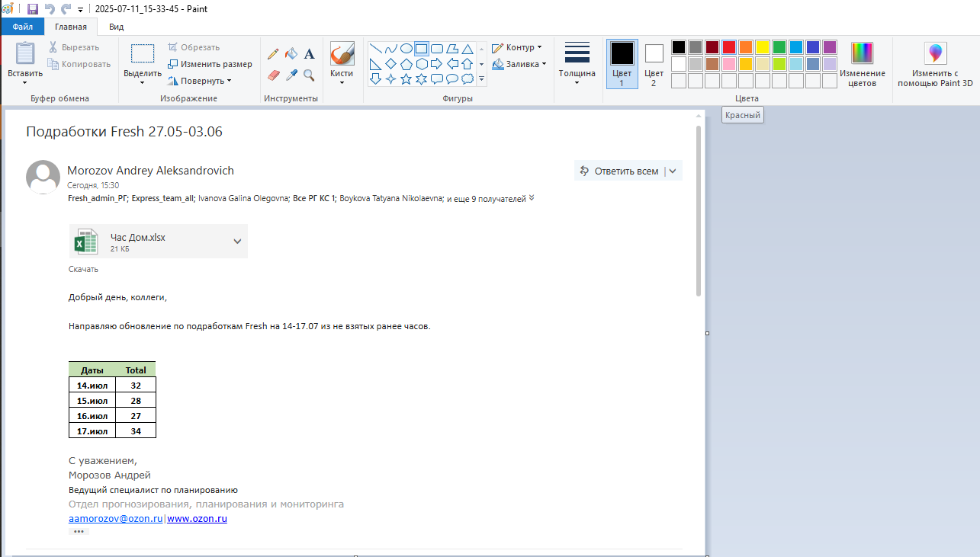
Task: Click the Save icon in title bar
Action: tap(33, 9)
